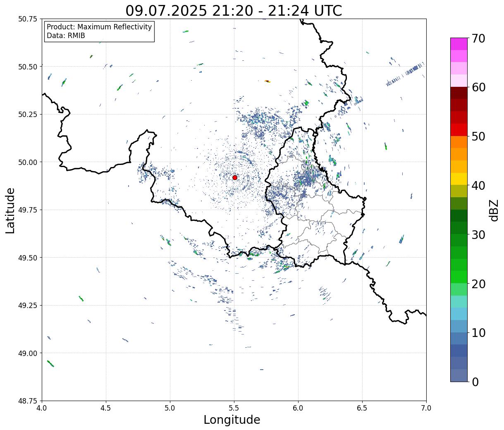
Task: Click the longitude tick label 4.0
Action: pyautogui.click(x=42, y=408)
